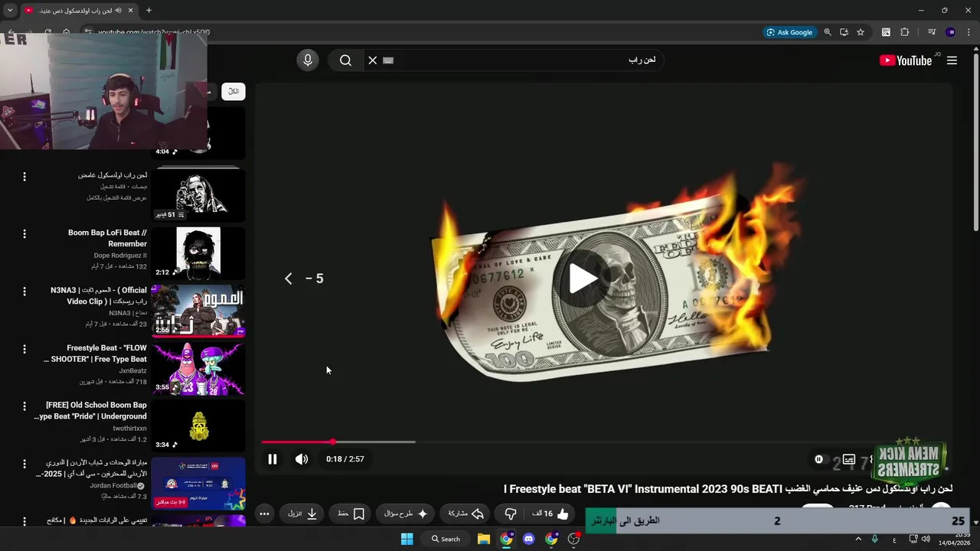
Task: Mute the video volume speaker icon
Action: click(x=302, y=459)
